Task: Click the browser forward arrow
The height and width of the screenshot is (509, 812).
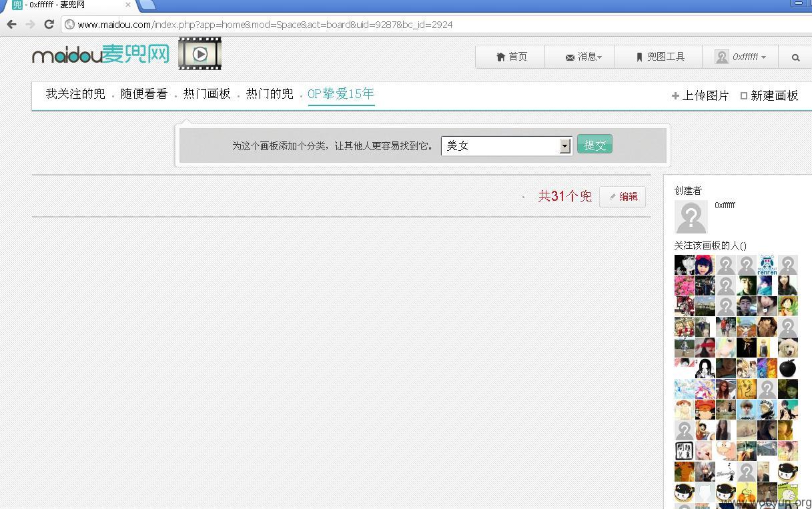Action: [x=30, y=24]
